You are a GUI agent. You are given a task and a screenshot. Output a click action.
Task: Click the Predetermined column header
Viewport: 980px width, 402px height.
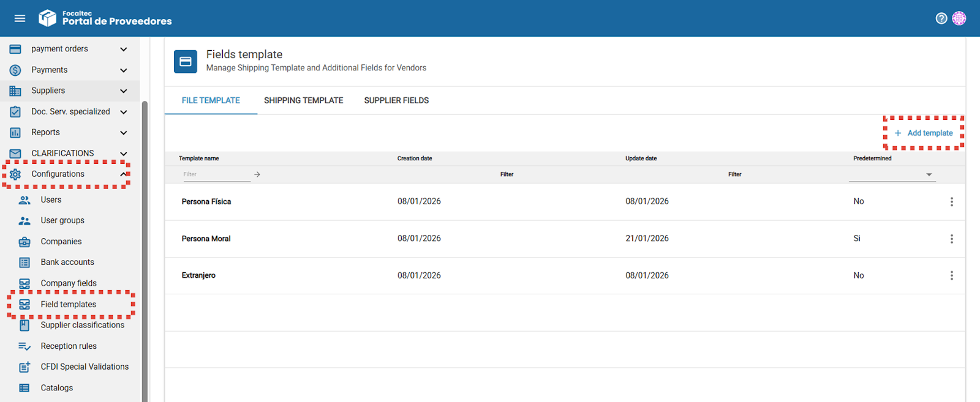click(x=872, y=158)
